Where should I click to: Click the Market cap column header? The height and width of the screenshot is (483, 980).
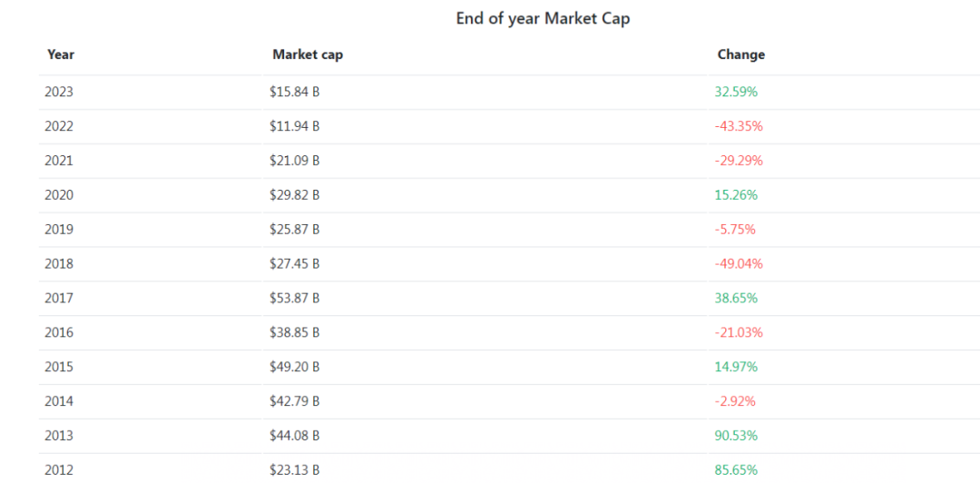[x=308, y=54]
